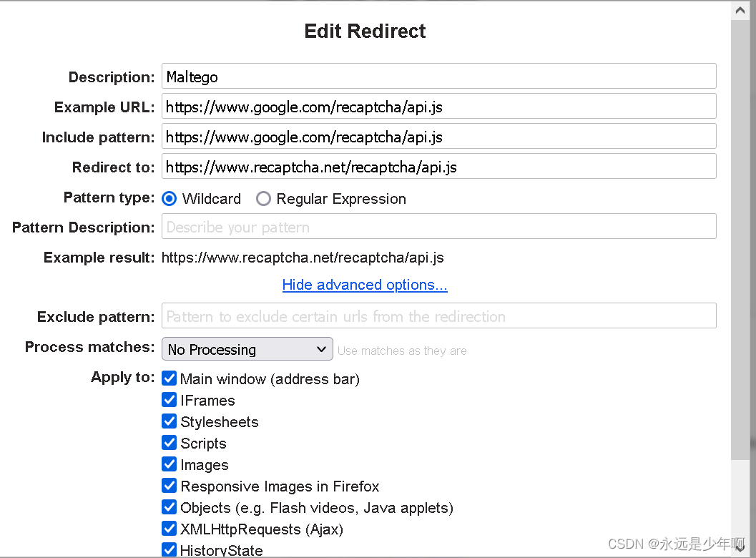
Task: Toggle Responsive Images in Firefox checkbox
Action: click(x=170, y=486)
